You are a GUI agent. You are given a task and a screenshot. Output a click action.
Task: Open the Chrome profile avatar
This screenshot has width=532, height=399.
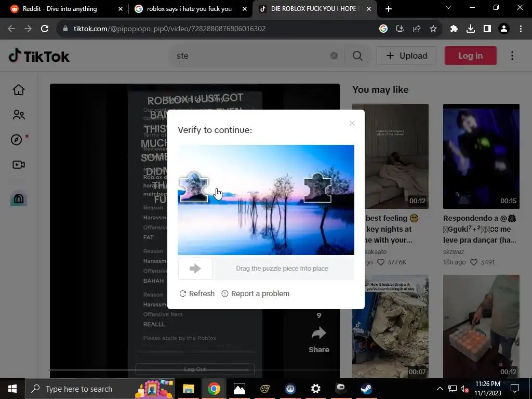pos(504,29)
